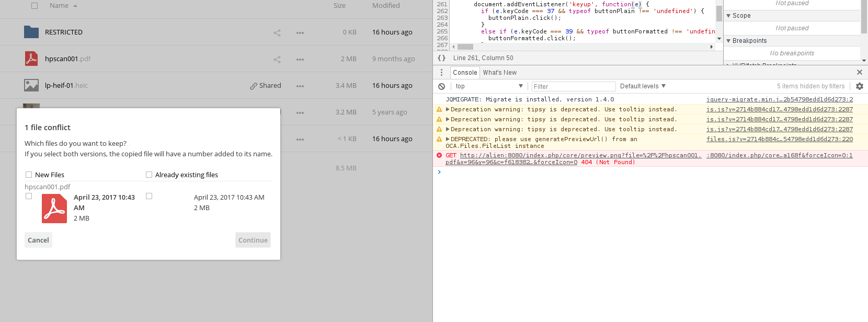This screenshot has width=868, height=322.
Task: Click the pretty-print braces icon
Action: (442, 58)
